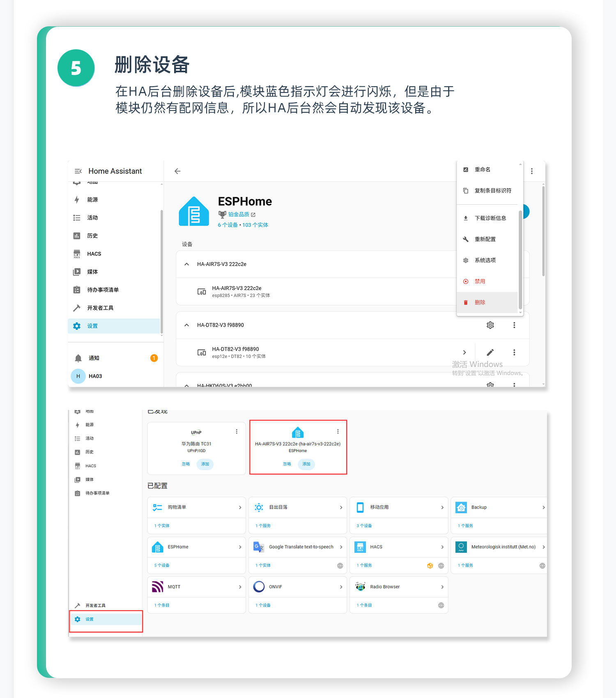This screenshot has height=698, width=616.
Task: Open the 6 个设备 link under ESPHome
Action: 228,225
